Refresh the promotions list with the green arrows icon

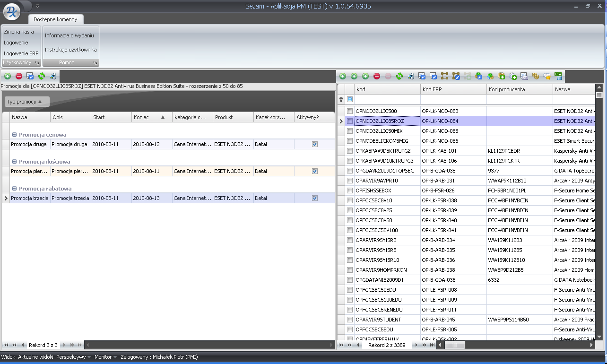[42, 76]
